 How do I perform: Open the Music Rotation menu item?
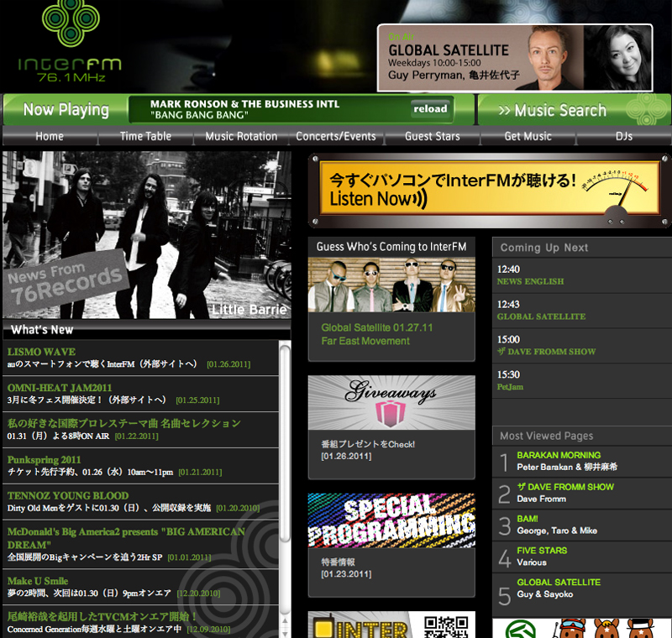click(241, 136)
